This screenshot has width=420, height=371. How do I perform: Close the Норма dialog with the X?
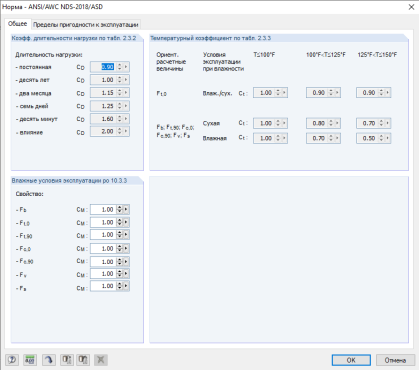click(411, 7)
